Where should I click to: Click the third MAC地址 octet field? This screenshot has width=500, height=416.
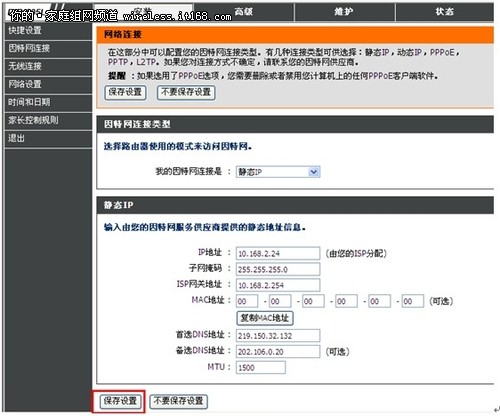click(x=313, y=301)
